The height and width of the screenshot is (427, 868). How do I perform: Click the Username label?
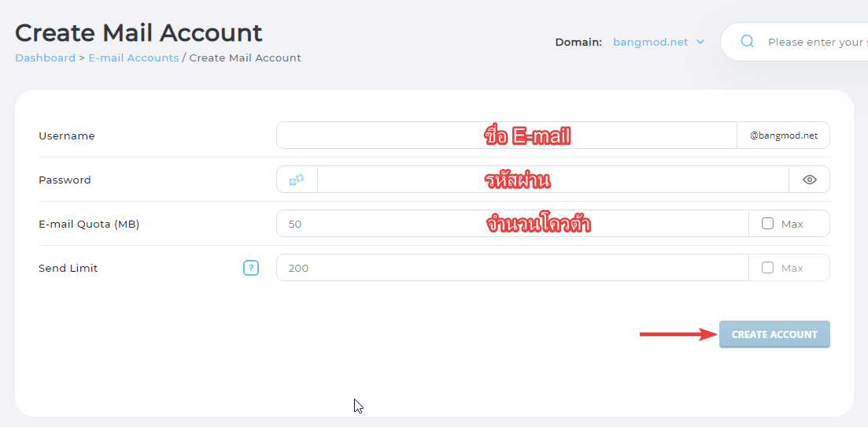coord(66,136)
